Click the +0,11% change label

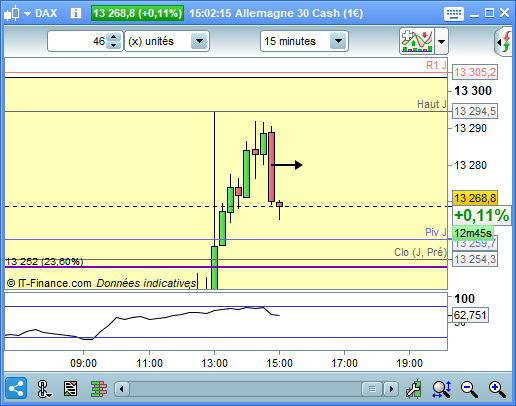click(482, 215)
